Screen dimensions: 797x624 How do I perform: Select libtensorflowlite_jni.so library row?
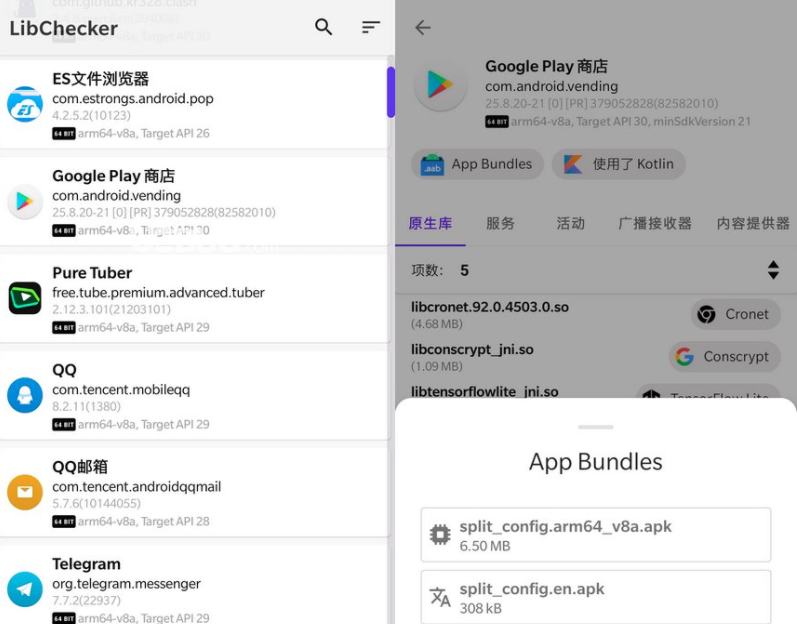[x=596, y=391]
